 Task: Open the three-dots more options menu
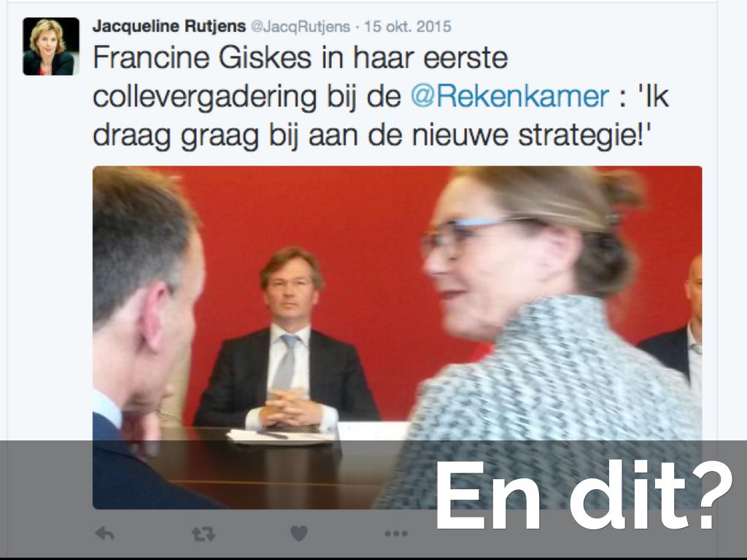click(396, 534)
